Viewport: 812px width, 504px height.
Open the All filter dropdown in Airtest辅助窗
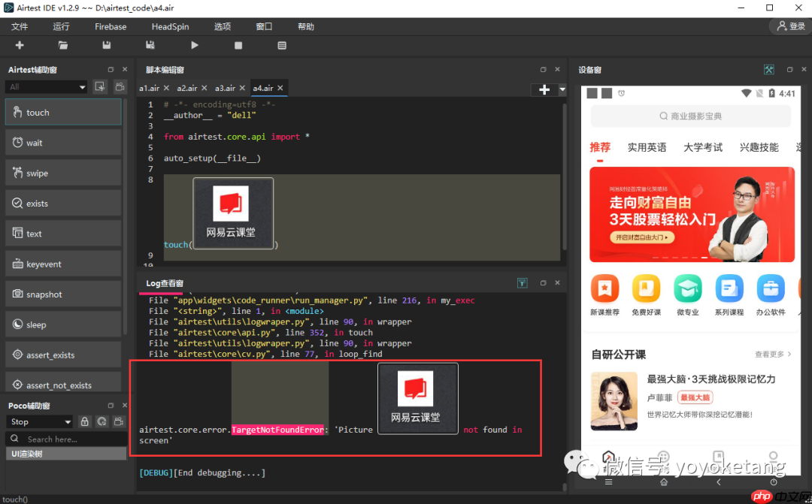pos(46,86)
